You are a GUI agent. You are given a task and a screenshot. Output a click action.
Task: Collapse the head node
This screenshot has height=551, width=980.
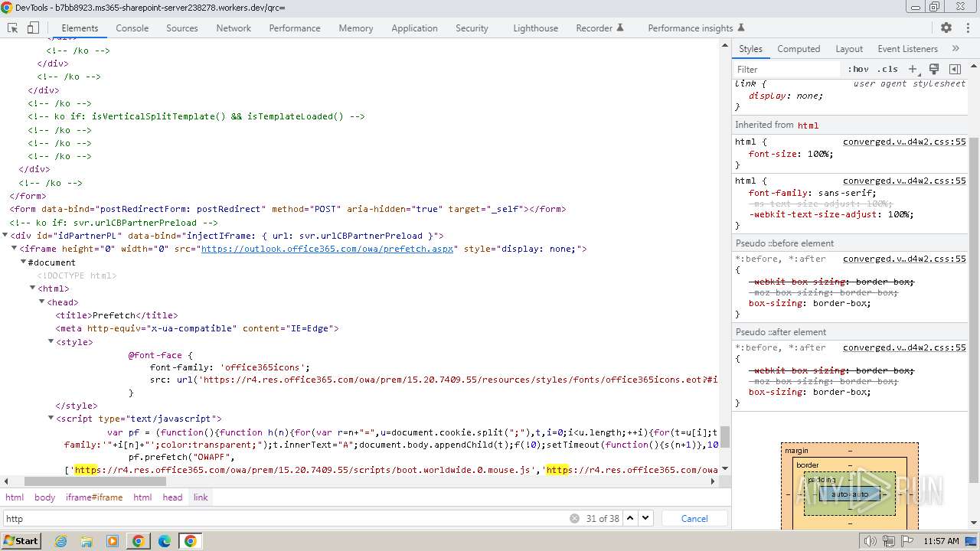[x=42, y=302]
